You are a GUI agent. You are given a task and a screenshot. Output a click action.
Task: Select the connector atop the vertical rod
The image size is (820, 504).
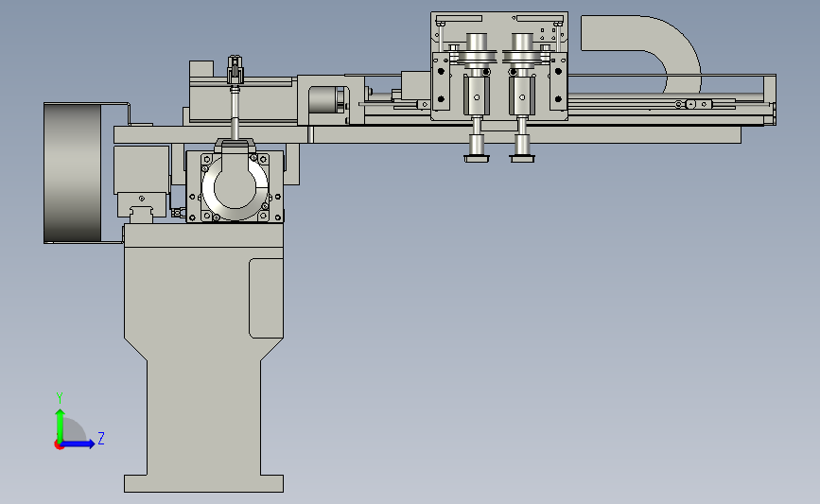(x=236, y=70)
